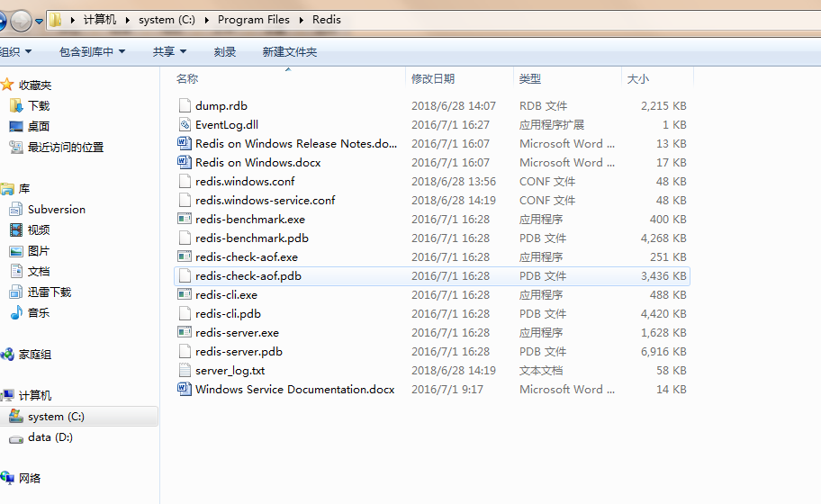Select the Subversion library

coord(57,210)
